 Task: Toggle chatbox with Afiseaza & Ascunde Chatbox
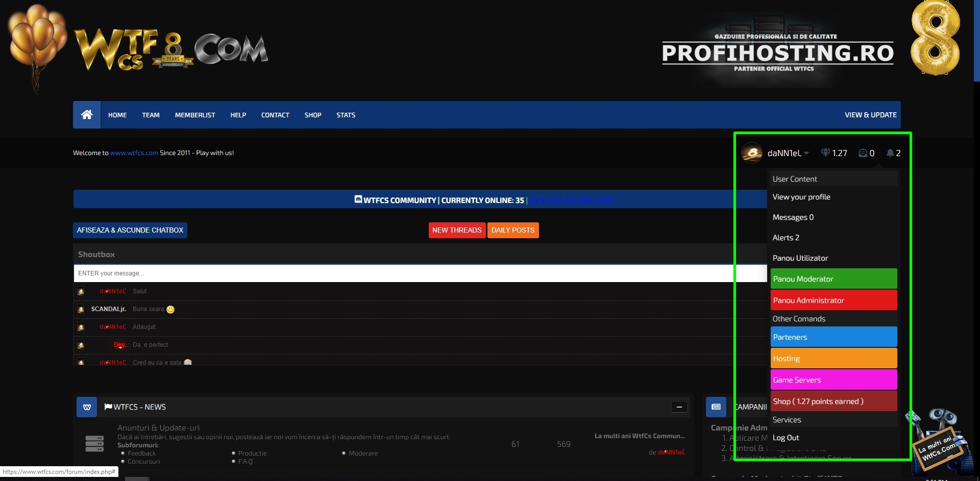(130, 230)
